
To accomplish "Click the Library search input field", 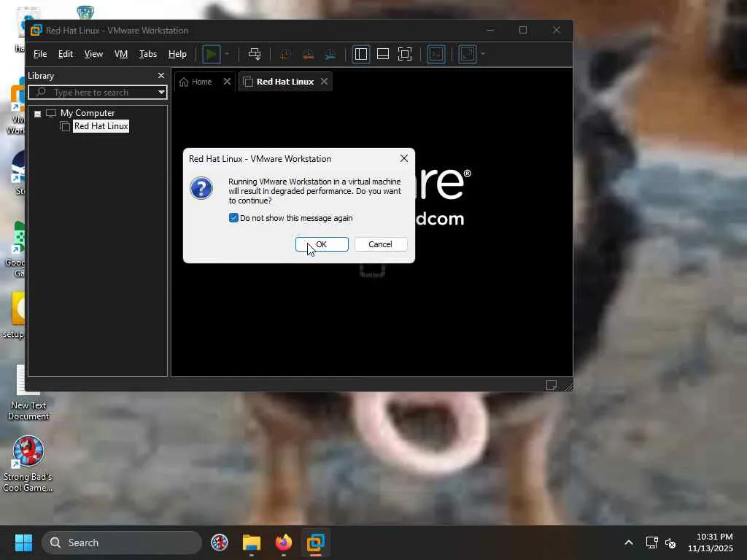I will (98, 92).
